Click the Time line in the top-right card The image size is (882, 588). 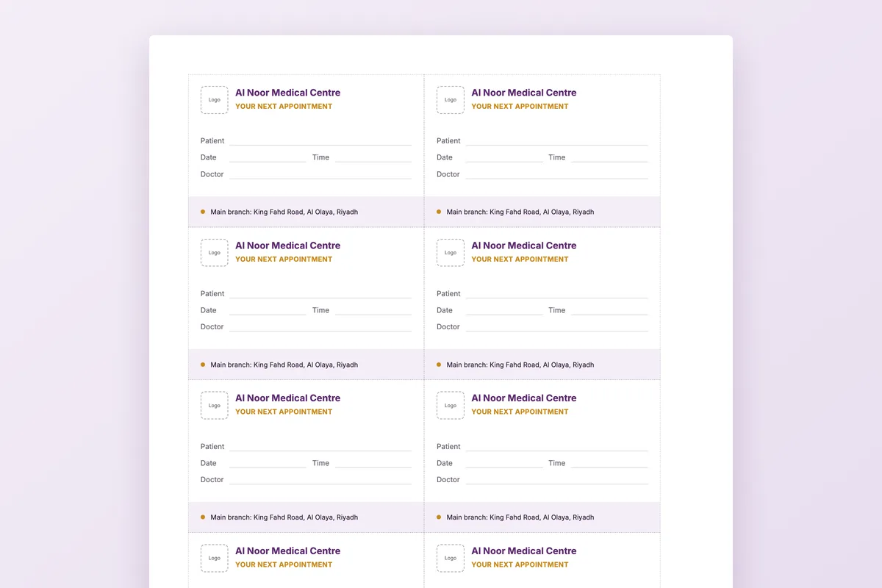point(609,157)
